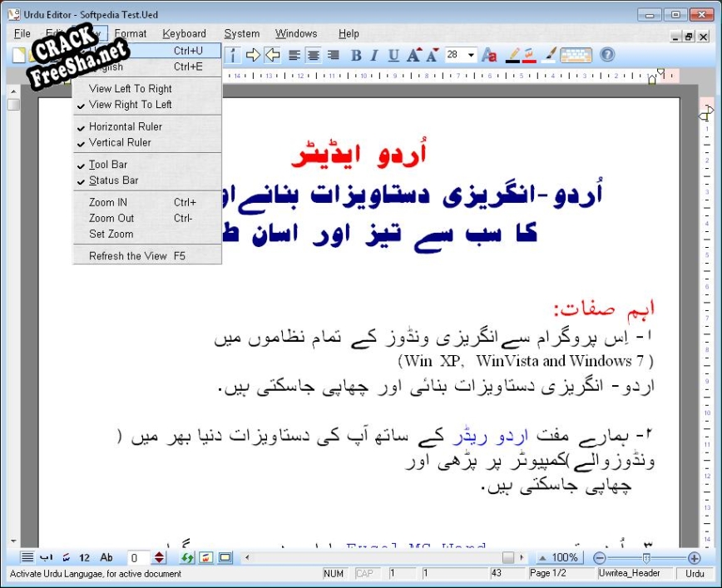Click the spinner arrows beside the 0 field
722x588 pixels.
160,557
